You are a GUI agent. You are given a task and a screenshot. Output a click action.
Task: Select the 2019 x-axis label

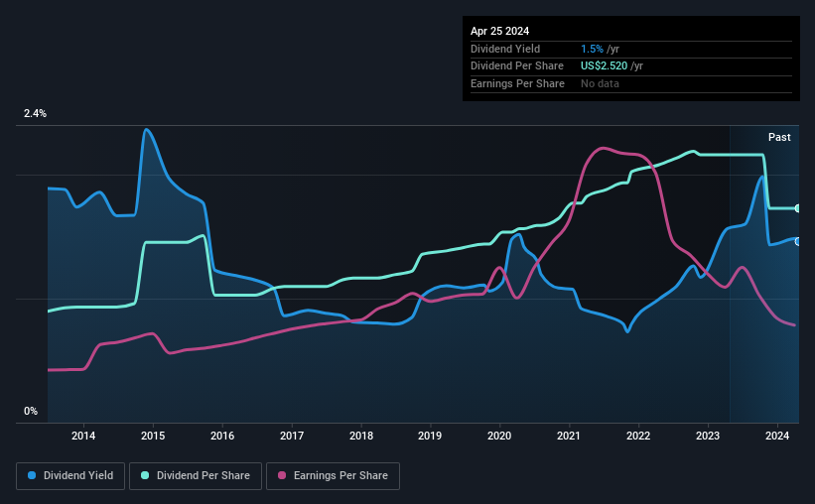point(430,436)
